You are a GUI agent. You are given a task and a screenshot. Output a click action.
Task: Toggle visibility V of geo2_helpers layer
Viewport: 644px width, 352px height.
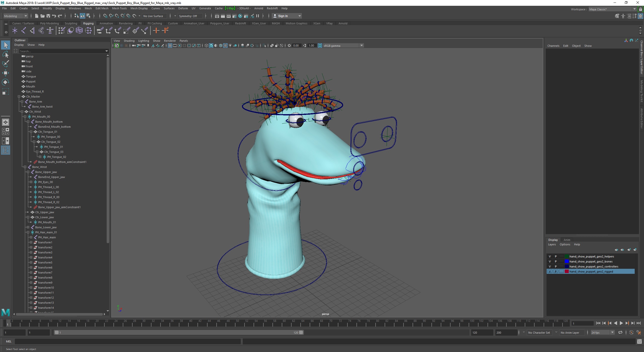pos(550,256)
